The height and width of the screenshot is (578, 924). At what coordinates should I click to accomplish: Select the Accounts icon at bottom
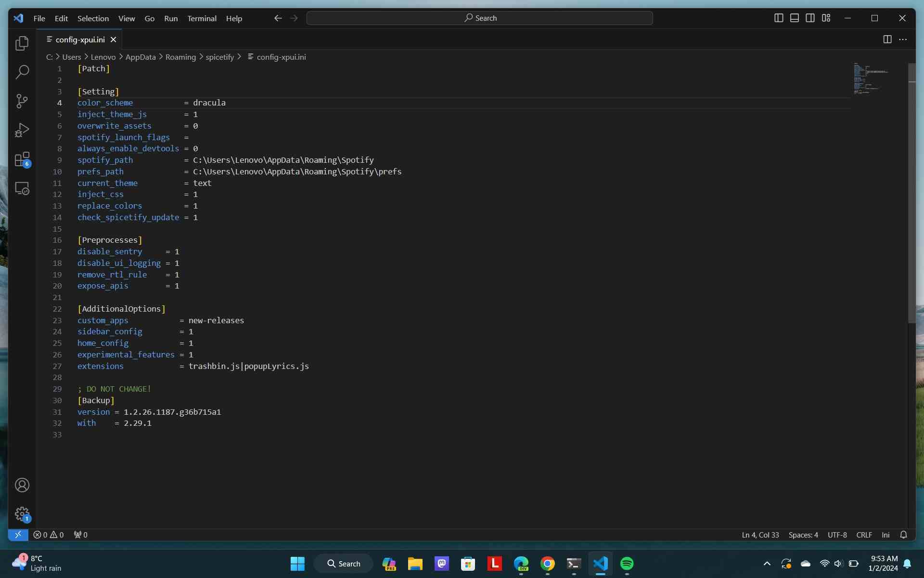coord(22,485)
